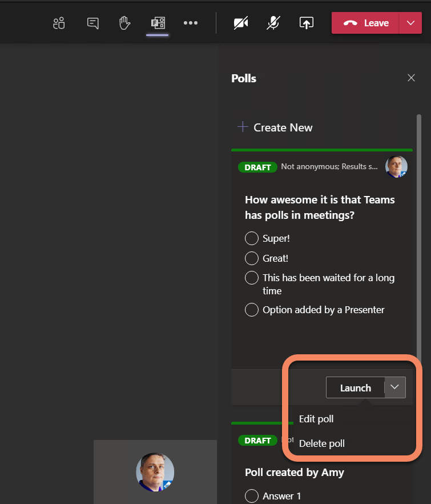Pick 'Option added by a Presenter' answer
431x504 pixels.
pos(252,310)
